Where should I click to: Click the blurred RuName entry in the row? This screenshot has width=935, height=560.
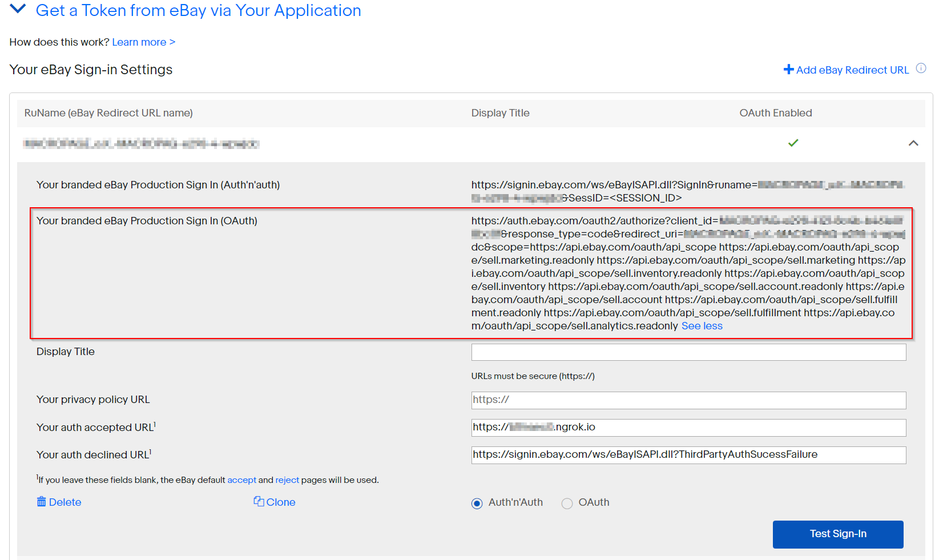[141, 144]
